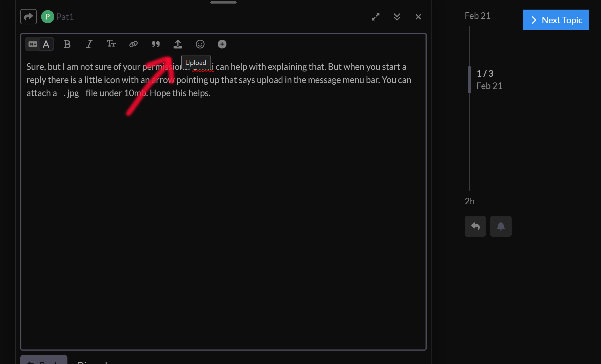Switch to rich text editor mode
This screenshot has width=601, height=364.
tap(46, 44)
